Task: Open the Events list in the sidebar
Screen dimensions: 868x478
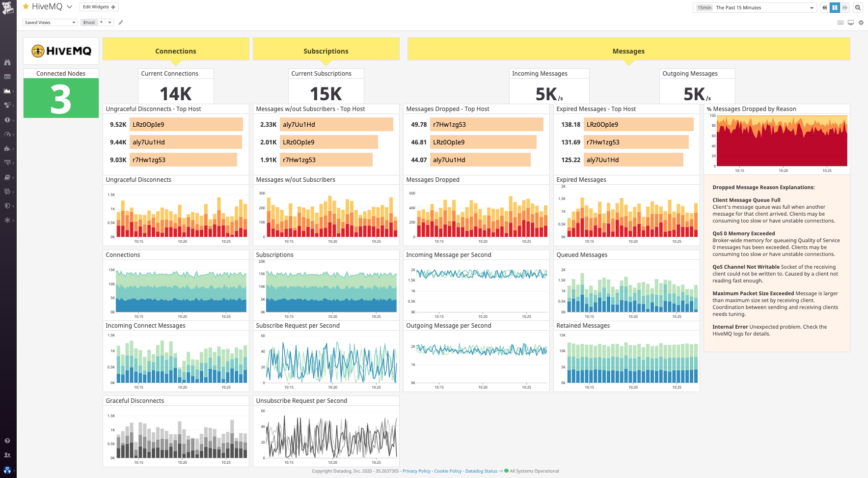Action: (7, 77)
